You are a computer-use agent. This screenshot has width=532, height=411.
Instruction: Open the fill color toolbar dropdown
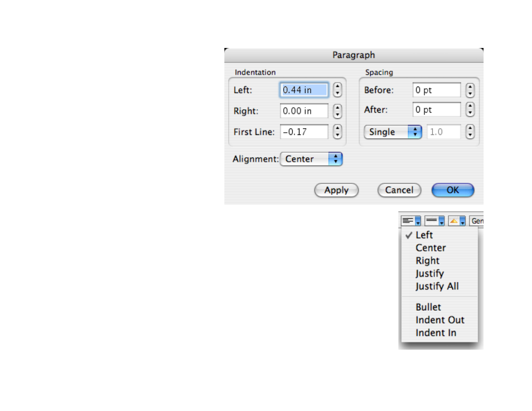click(x=457, y=221)
